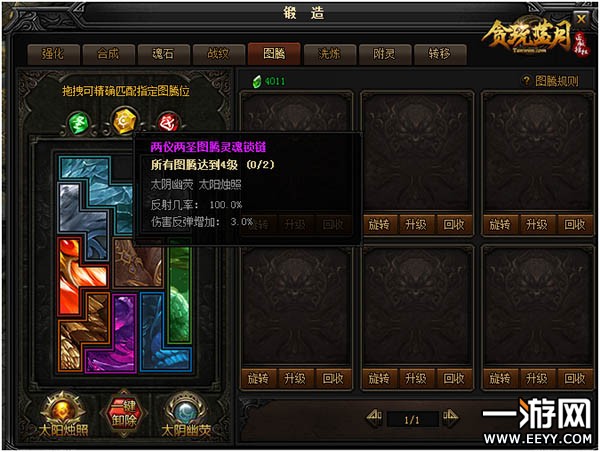
Task: Select the green 圣 gem icon
Action: coord(79,123)
